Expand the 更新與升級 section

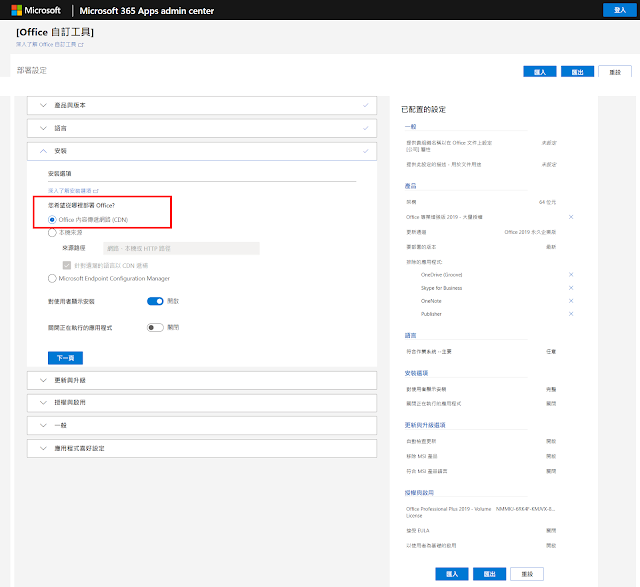coord(202,380)
